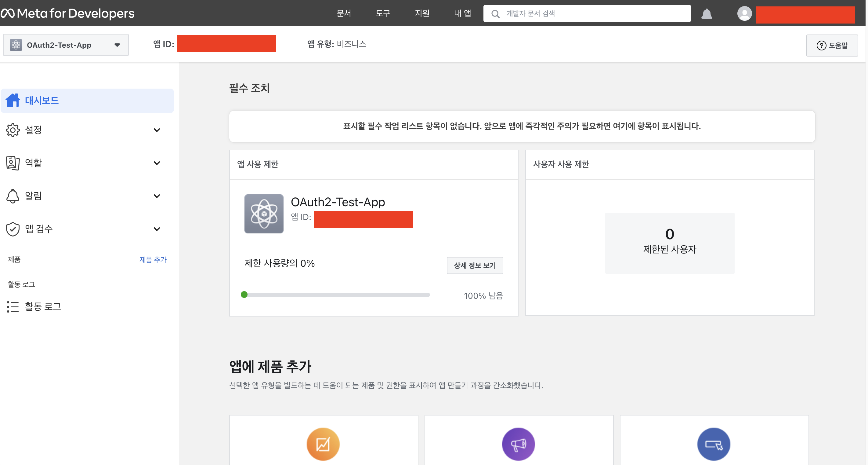This screenshot has height=465, width=868.
Task: Expand the 설정 settings section
Action: coord(157,130)
